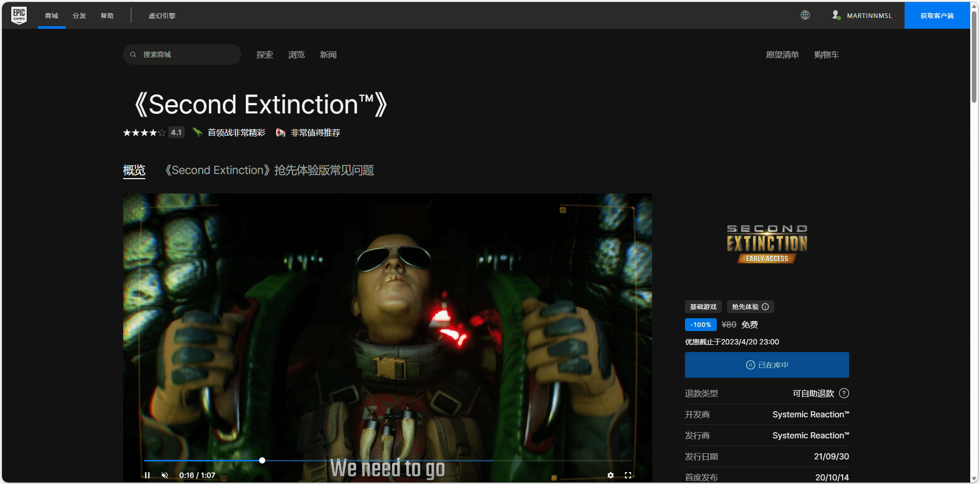
Task: Click the Second Extinction page title
Action: [x=260, y=105]
